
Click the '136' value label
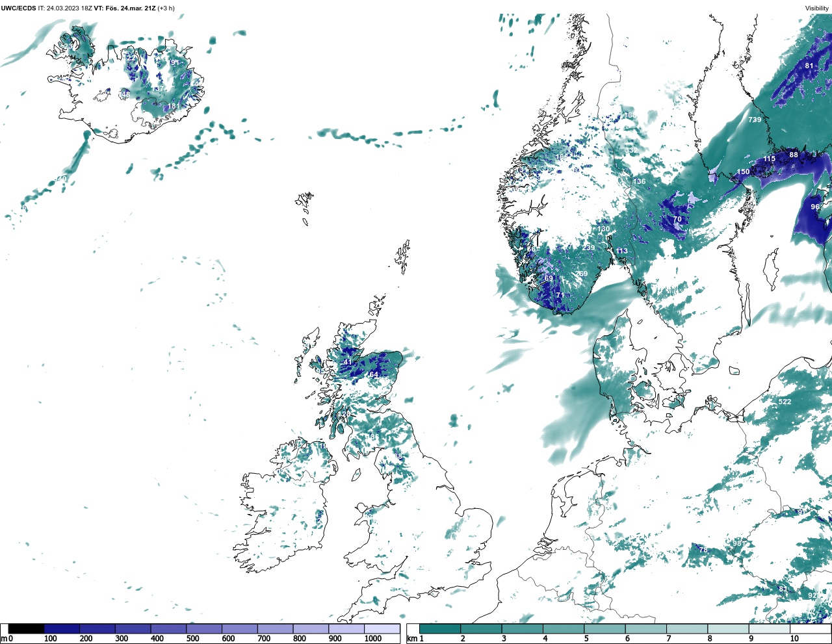pyautogui.click(x=640, y=181)
